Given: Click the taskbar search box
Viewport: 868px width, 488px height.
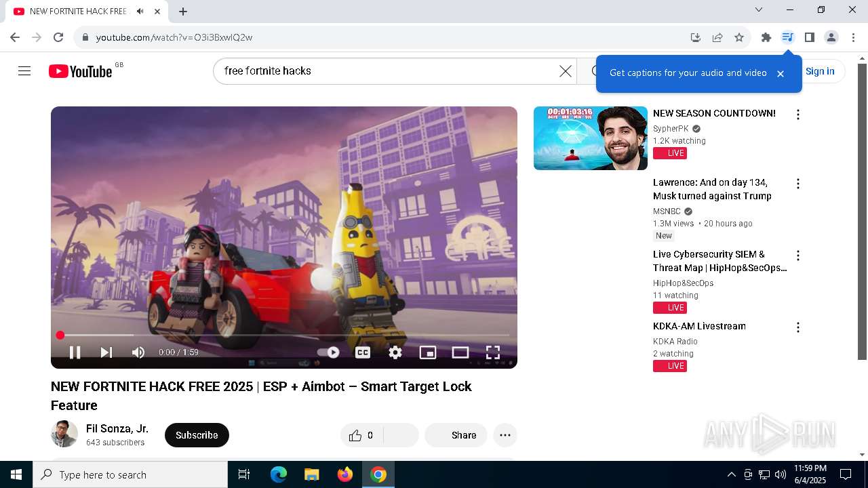Looking at the screenshot, I should pos(130,474).
